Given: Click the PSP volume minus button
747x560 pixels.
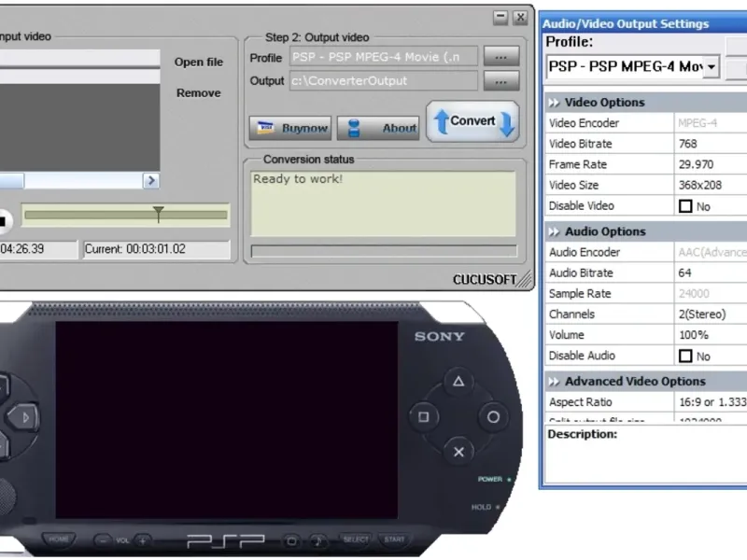Looking at the screenshot, I should pyautogui.click(x=103, y=540).
